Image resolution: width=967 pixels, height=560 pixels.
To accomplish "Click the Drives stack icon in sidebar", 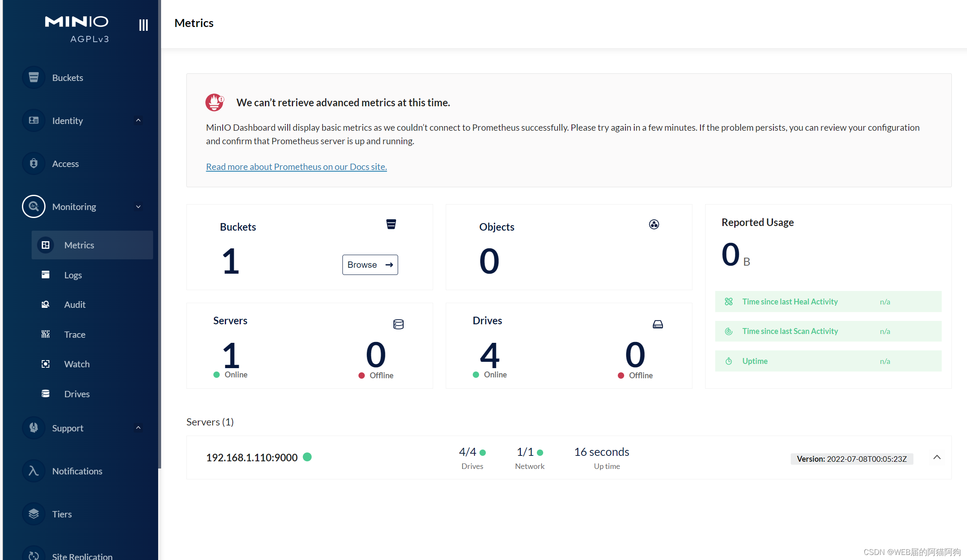I will coord(46,394).
